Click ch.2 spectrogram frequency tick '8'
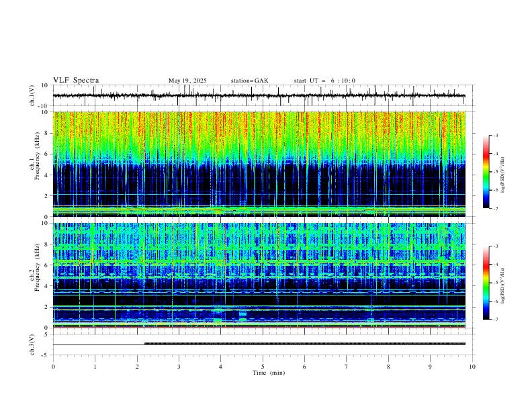Screen dimensions: 532x411 click(x=47, y=244)
